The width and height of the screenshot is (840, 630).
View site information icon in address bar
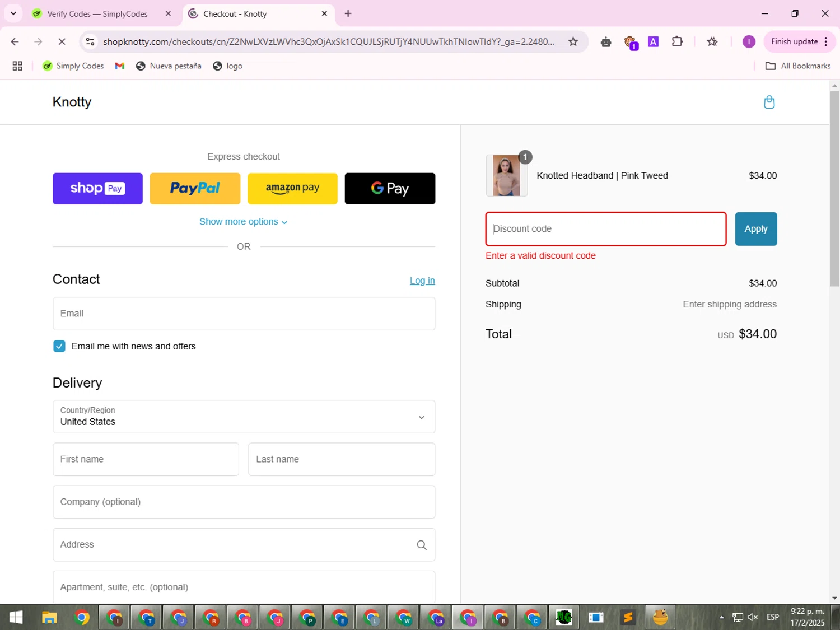click(x=90, y=41)
